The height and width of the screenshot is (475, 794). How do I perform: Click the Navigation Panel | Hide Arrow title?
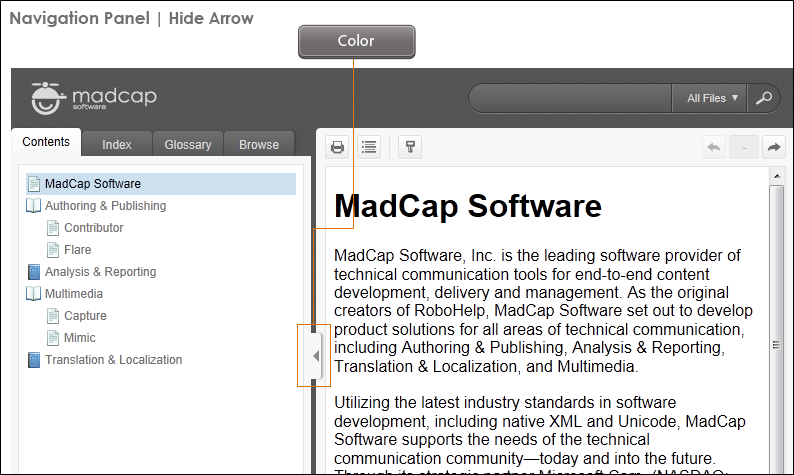point(131,18)
